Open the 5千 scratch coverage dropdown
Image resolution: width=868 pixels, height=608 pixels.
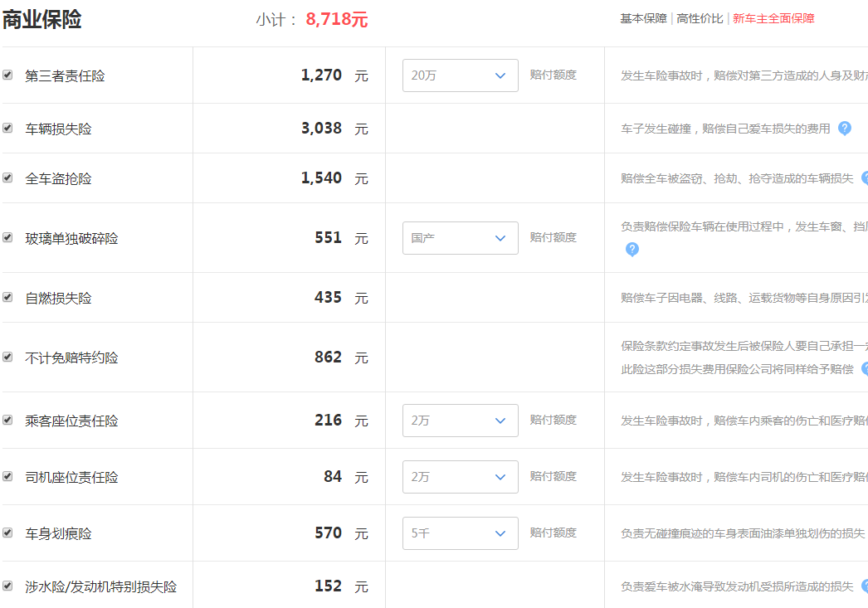pos(460,533)
